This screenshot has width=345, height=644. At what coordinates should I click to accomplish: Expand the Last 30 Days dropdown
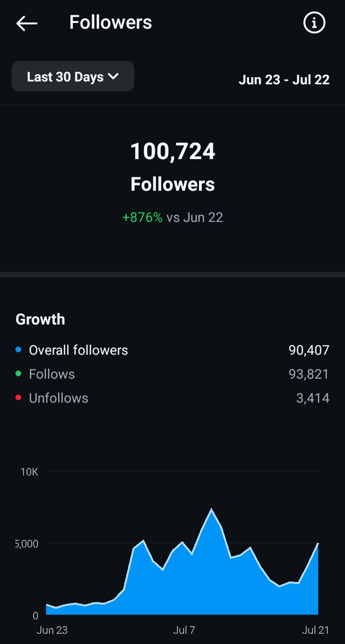coord(72,76)
